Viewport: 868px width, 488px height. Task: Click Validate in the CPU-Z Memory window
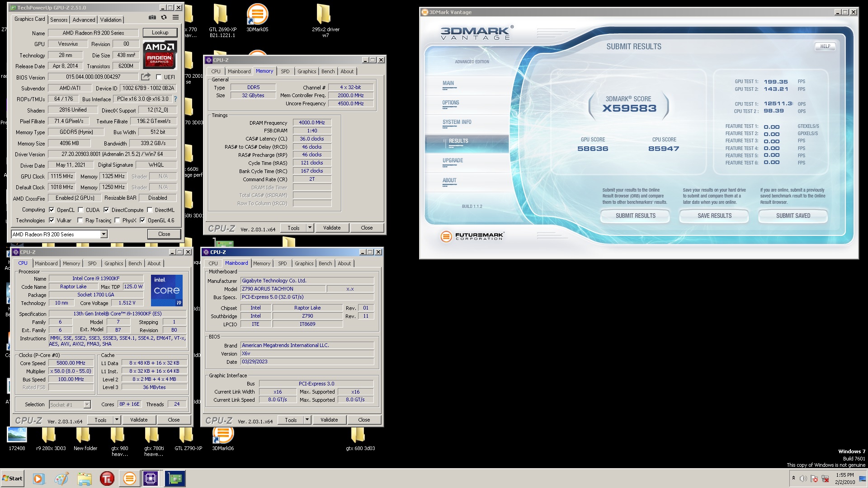point(332,228)
